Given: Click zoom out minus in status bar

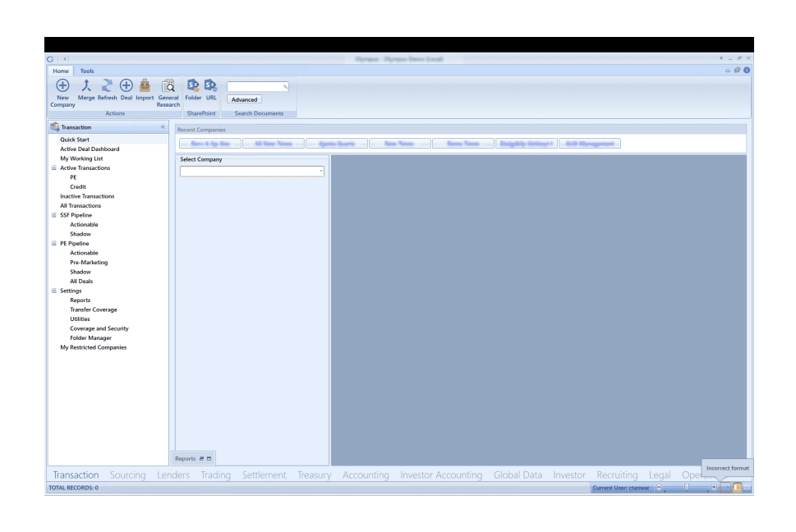Looking at the screenshot, I should pos(659,488).
